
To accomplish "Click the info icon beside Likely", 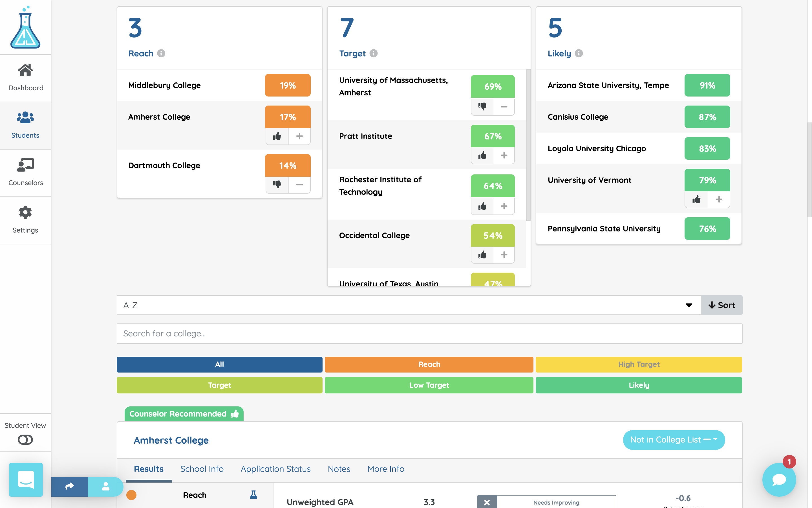I will coord(579,53).
